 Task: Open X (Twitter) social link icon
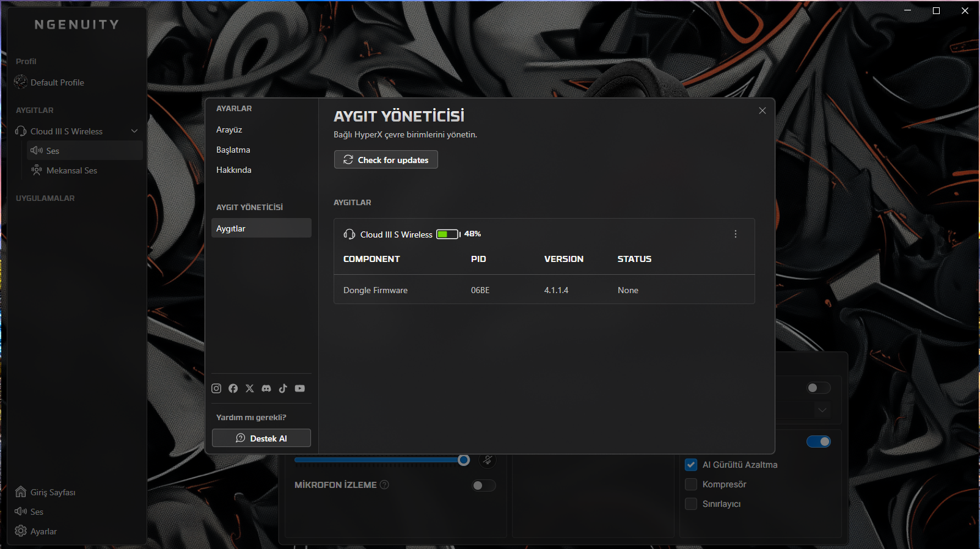tap(250, 388)
